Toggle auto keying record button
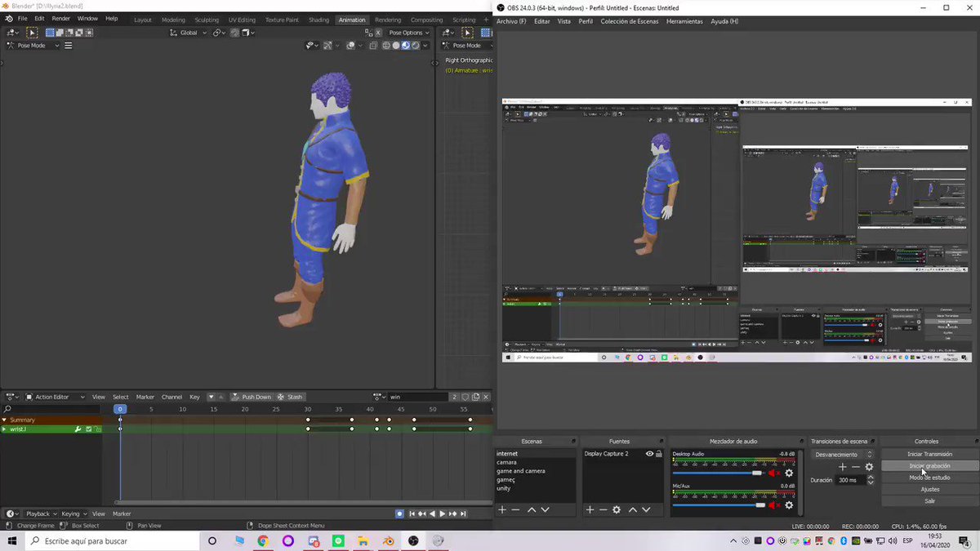The width and height of the screenshot is (980, 551). pos(399,513)
